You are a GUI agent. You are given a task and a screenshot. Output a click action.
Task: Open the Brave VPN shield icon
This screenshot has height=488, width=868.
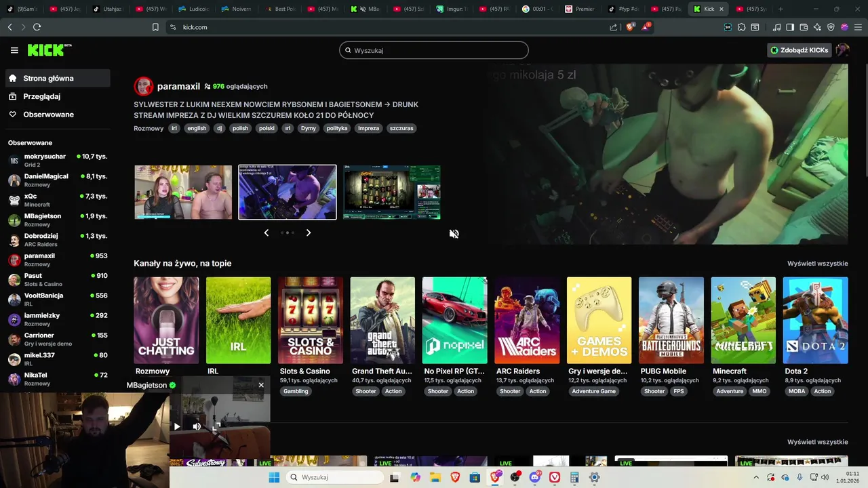tap(831, 27)
